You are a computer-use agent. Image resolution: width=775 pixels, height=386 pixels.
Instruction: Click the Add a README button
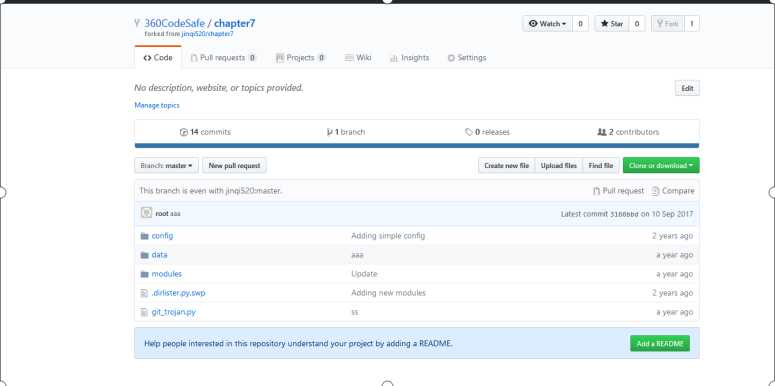pyautogui.click(x=660, y=343)
